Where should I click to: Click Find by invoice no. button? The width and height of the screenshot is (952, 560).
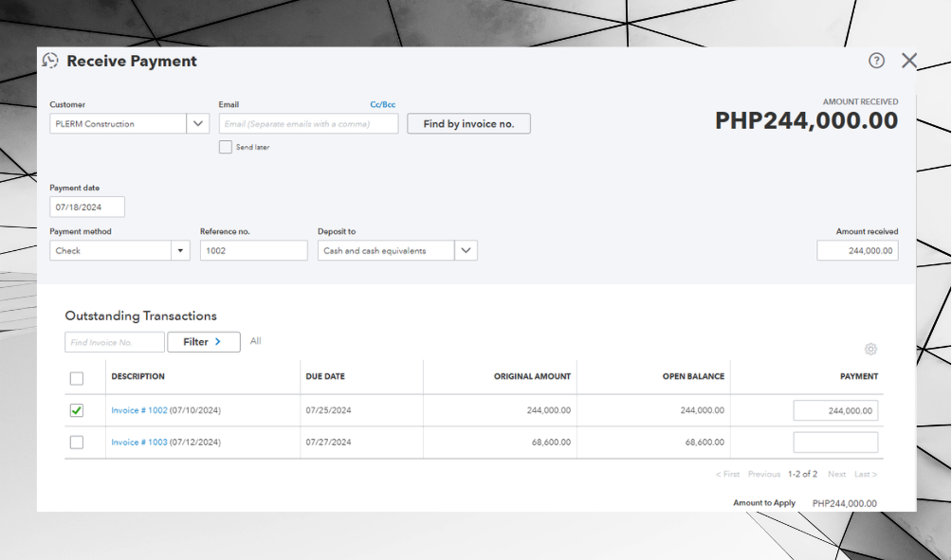(468, 124)
